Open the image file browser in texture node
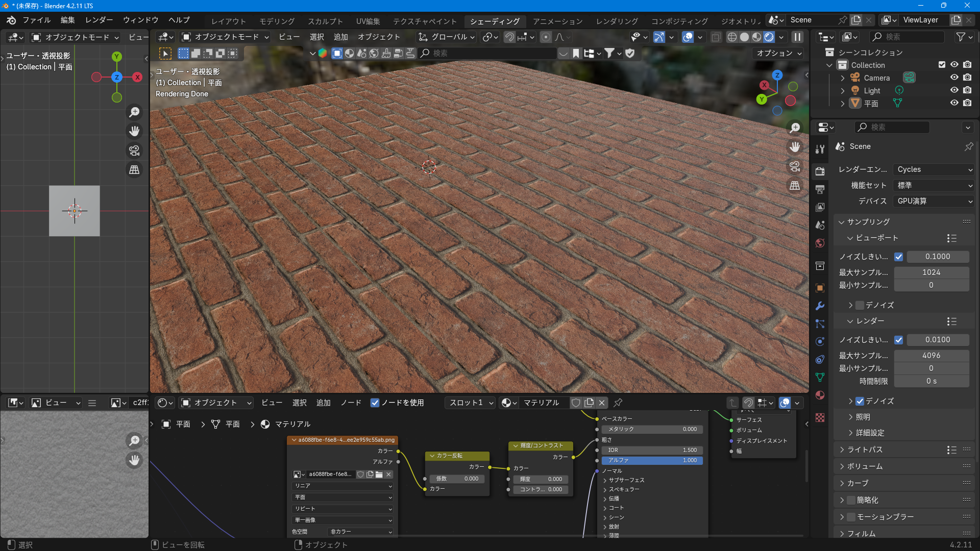Screen dimensions: 980x551 tap(379, 474)
